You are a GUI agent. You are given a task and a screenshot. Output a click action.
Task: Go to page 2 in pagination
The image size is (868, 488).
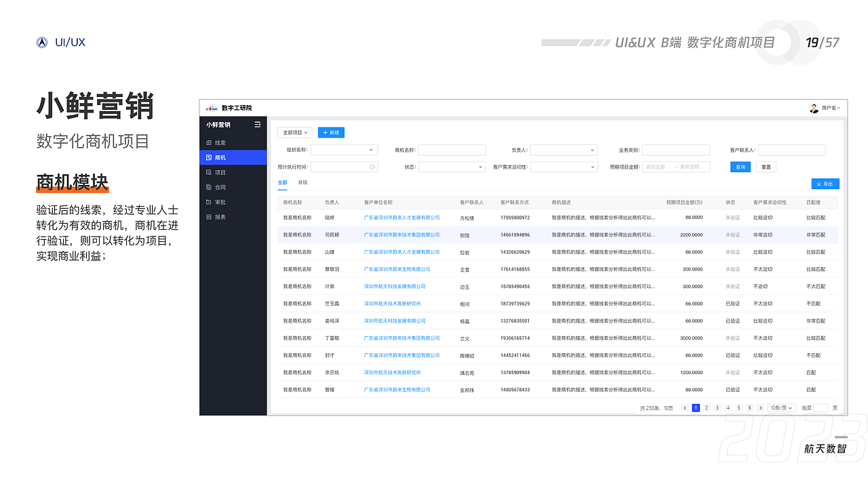[x=707, y=408]
